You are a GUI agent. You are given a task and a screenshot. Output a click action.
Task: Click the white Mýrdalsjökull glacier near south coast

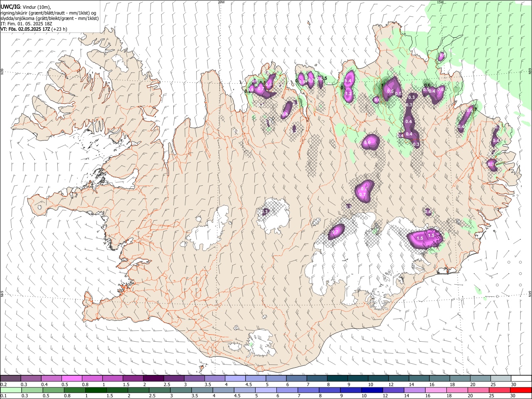[x=261, y=343]
